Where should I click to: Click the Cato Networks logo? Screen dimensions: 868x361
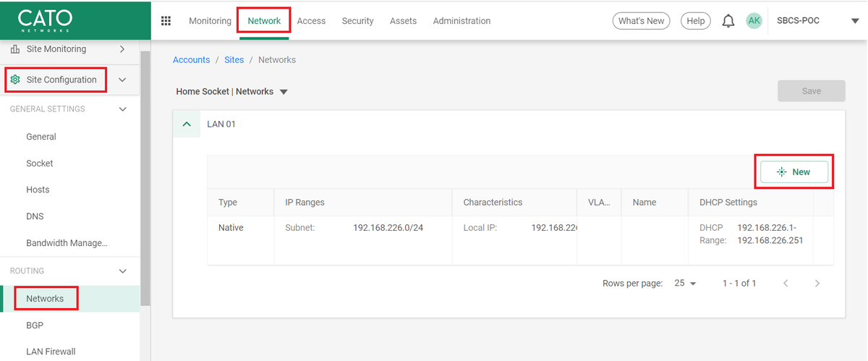pyautogui.click(x=44, y=20)
